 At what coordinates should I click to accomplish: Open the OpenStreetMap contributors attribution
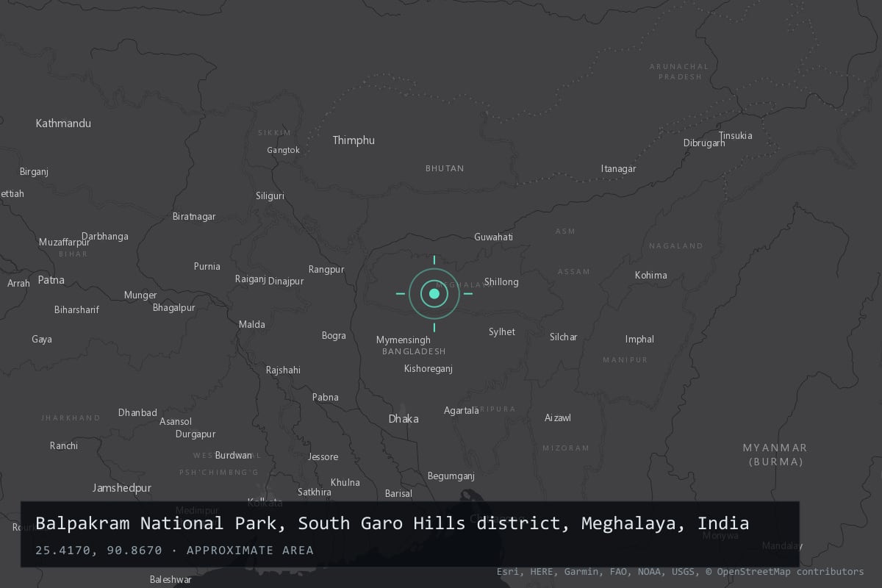784,572
